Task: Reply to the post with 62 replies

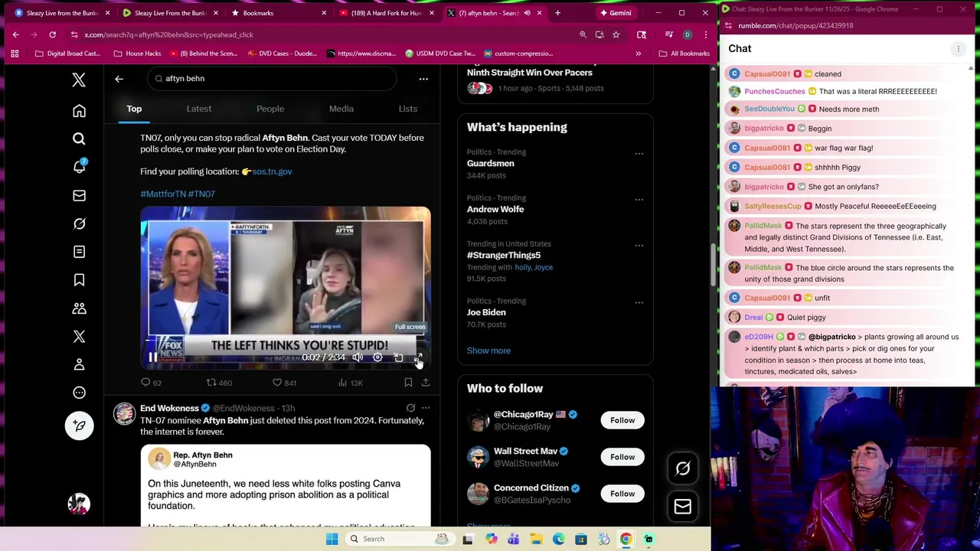Action: coord(151,383)
